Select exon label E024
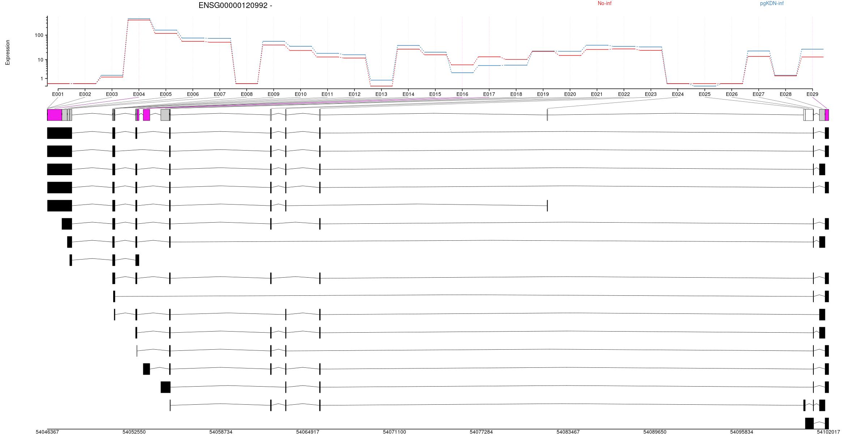 (678, 94)
